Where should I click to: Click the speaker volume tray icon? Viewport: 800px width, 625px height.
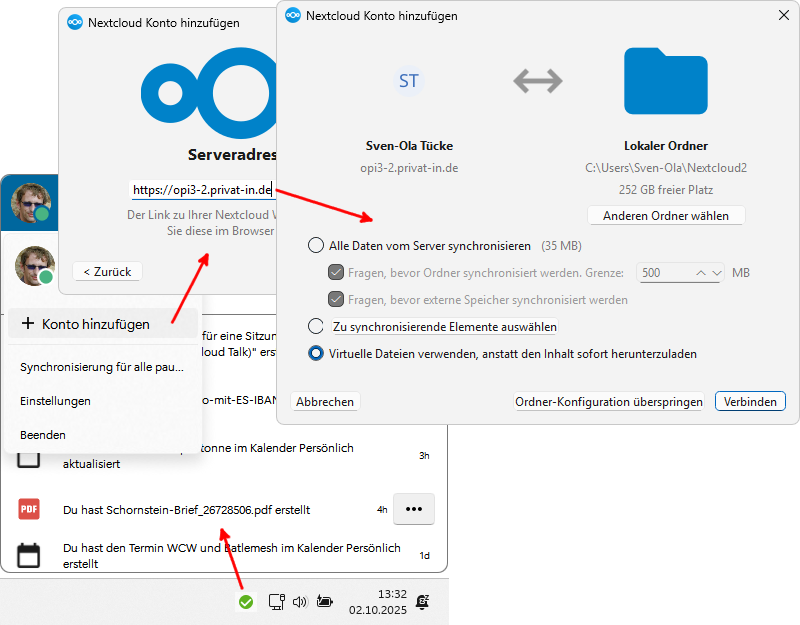[300, 602]
